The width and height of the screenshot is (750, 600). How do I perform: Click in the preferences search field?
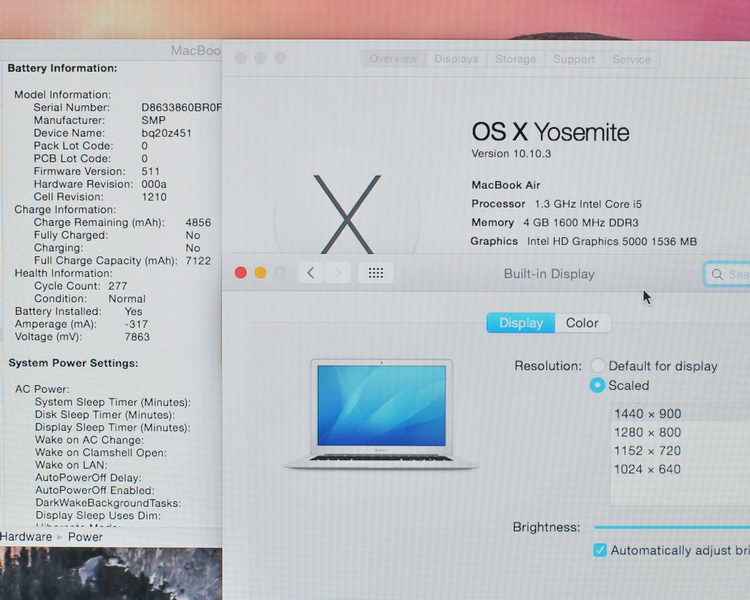[727, 274]
